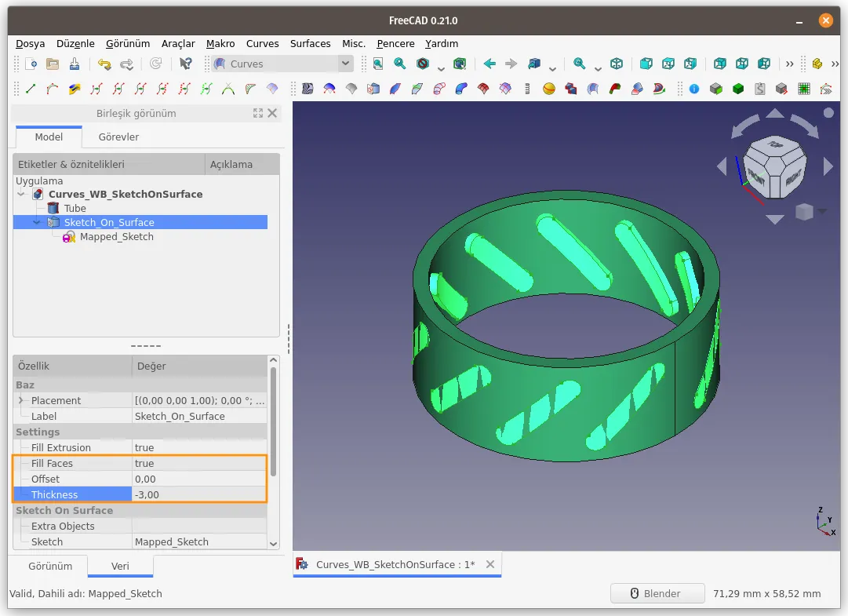Open the Makro menu
The image size is (848, 616).
220,43
